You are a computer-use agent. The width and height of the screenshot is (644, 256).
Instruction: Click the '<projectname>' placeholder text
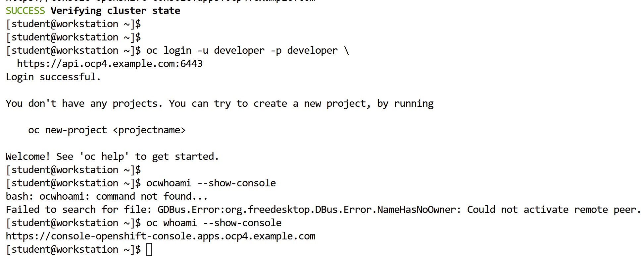coord(149,130)
